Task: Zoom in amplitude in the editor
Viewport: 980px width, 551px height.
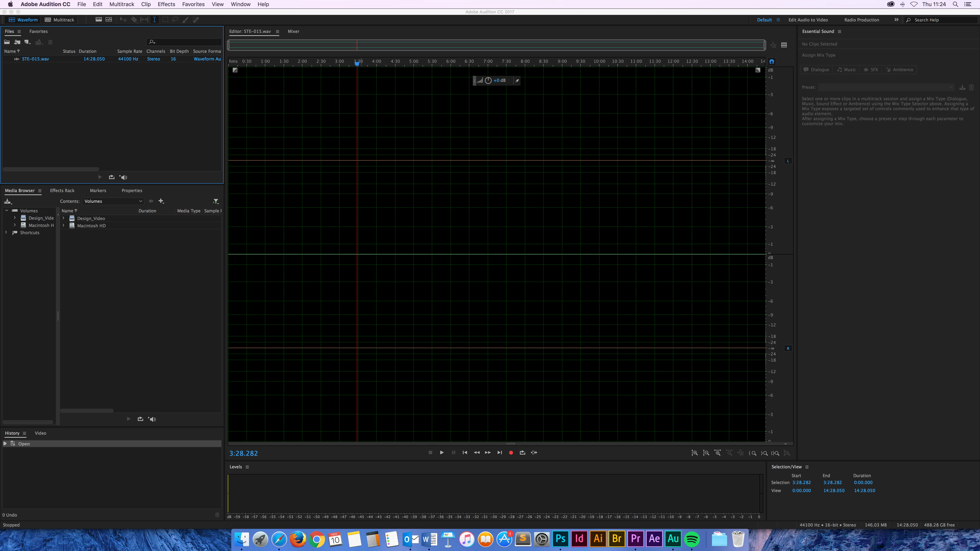Action: point(695,453)
